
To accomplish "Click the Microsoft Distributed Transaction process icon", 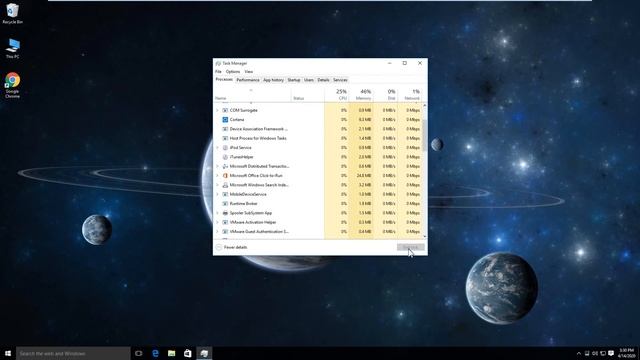I will (x=225, y=167).
